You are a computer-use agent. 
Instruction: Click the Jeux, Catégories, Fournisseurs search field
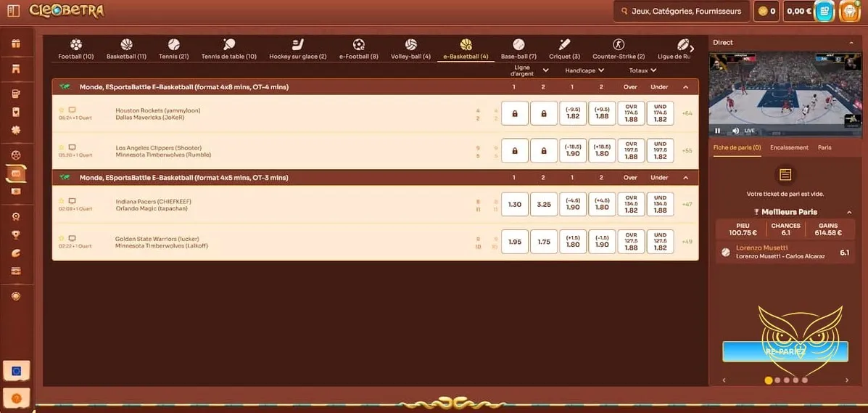681,11
